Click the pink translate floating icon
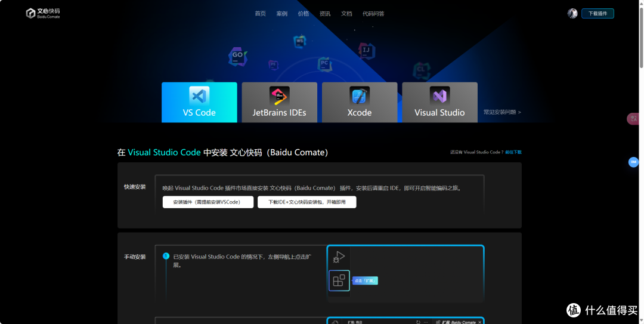This screenshot has width=644, height=324. 633,119
